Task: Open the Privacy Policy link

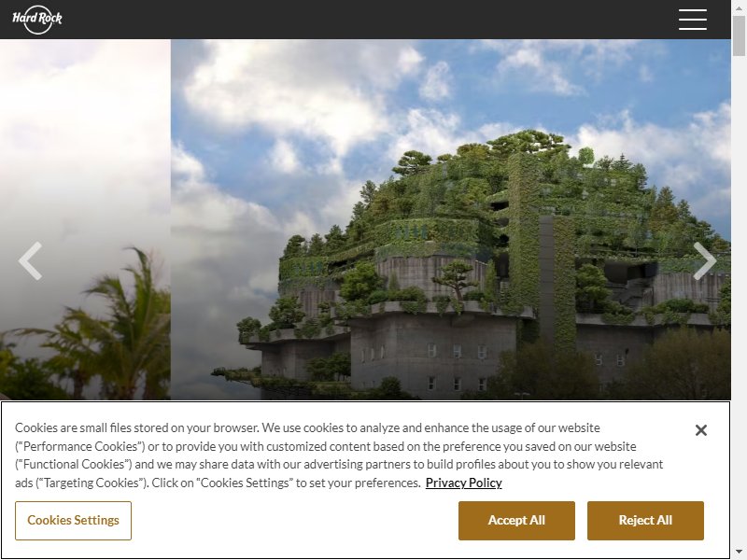Action: (463, 483)
